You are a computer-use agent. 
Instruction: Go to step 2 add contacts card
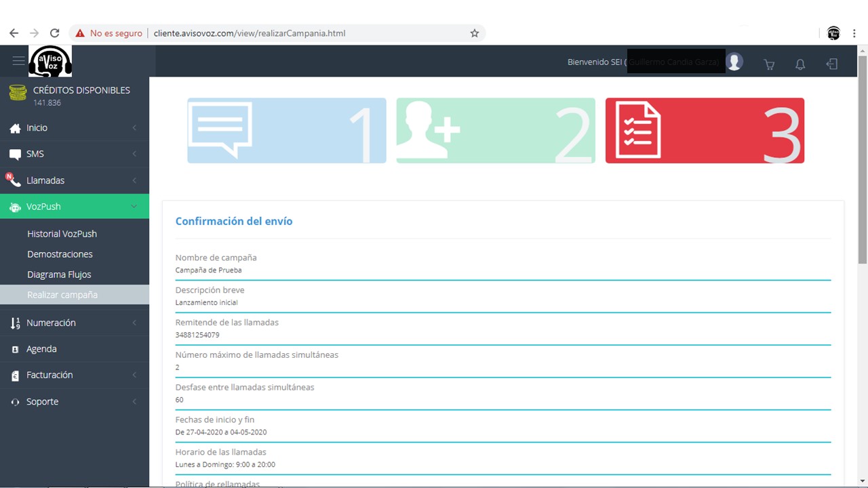point(496,131)
